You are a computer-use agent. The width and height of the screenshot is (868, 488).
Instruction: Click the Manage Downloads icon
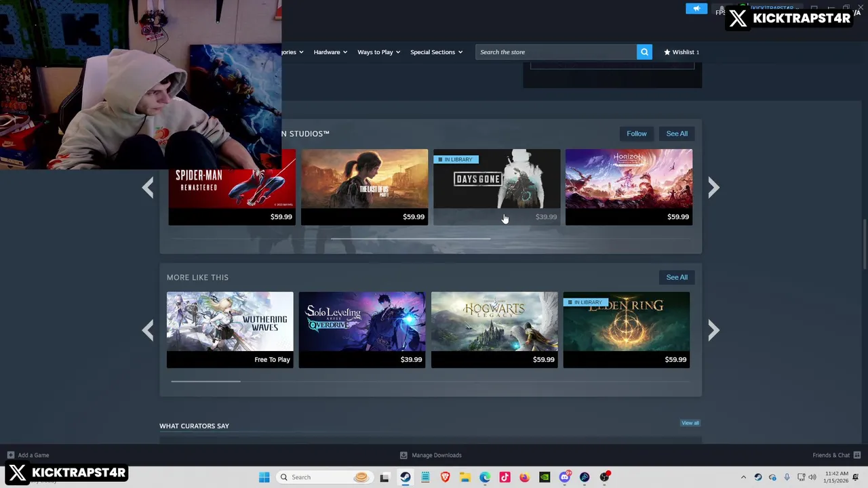(403, 455)
